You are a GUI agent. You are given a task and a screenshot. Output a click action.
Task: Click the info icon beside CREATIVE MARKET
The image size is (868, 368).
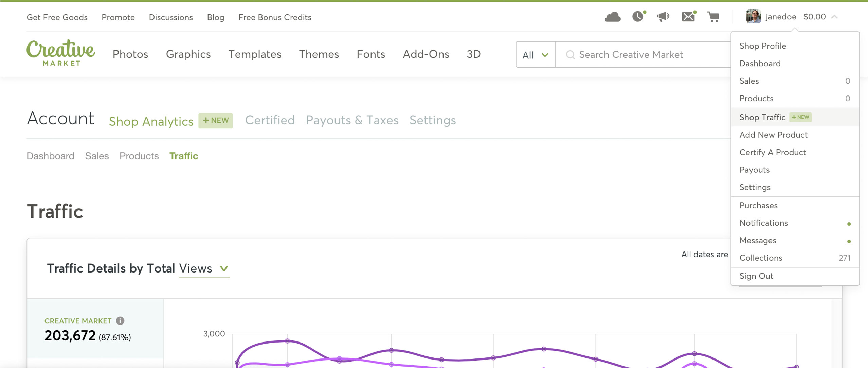[120, 320]
